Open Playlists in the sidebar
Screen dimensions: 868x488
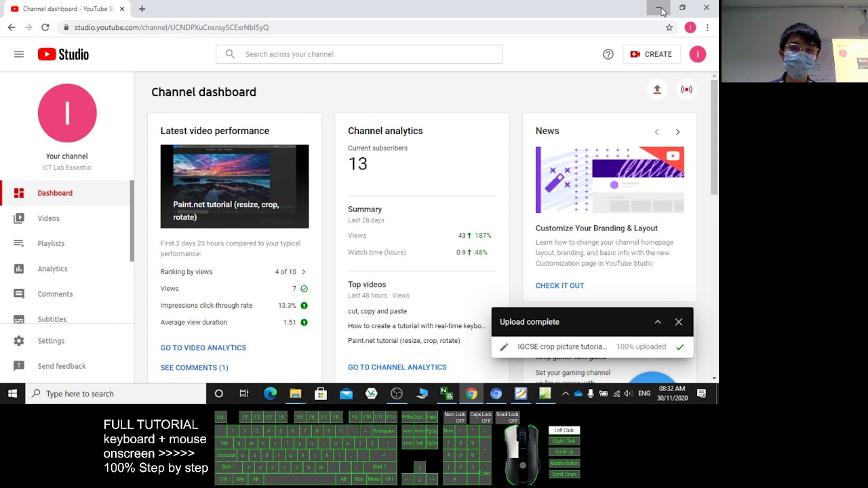point(66,243)
